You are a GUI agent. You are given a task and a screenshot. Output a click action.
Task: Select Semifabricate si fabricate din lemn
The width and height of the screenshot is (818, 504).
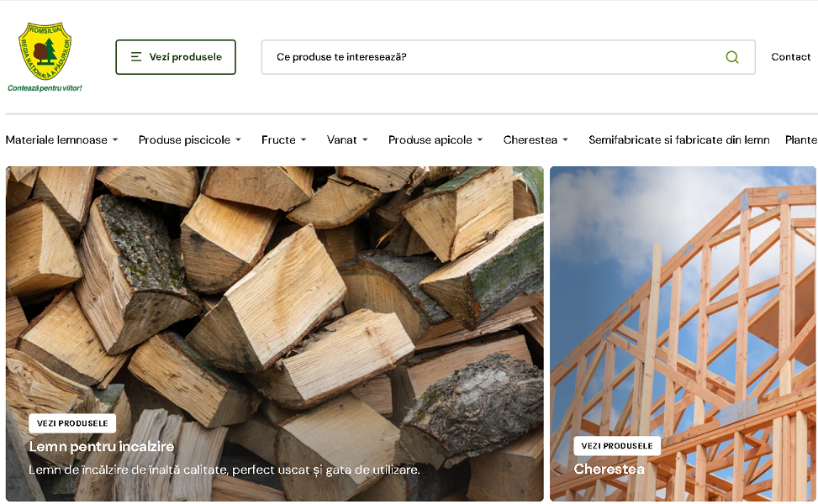[678, 140]
